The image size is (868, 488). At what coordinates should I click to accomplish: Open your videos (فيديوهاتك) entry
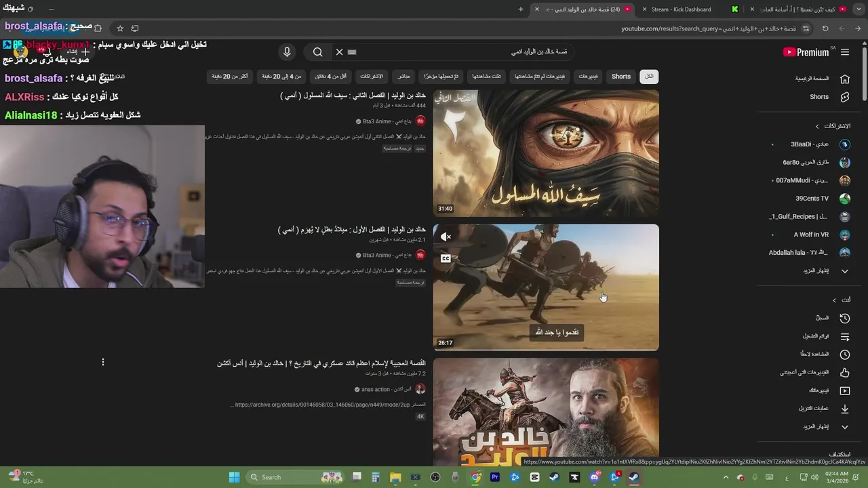point(828,390)
